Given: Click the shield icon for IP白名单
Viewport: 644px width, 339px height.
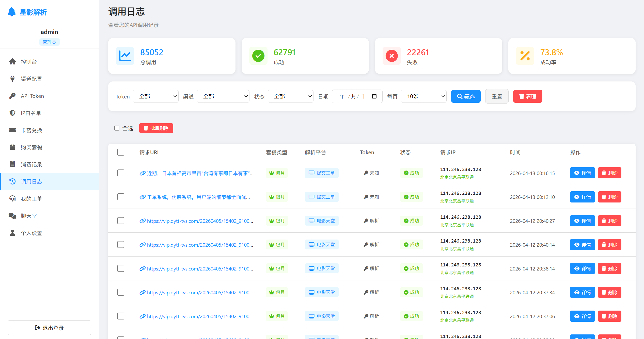Looking at the screenshot, I should 12,113.
